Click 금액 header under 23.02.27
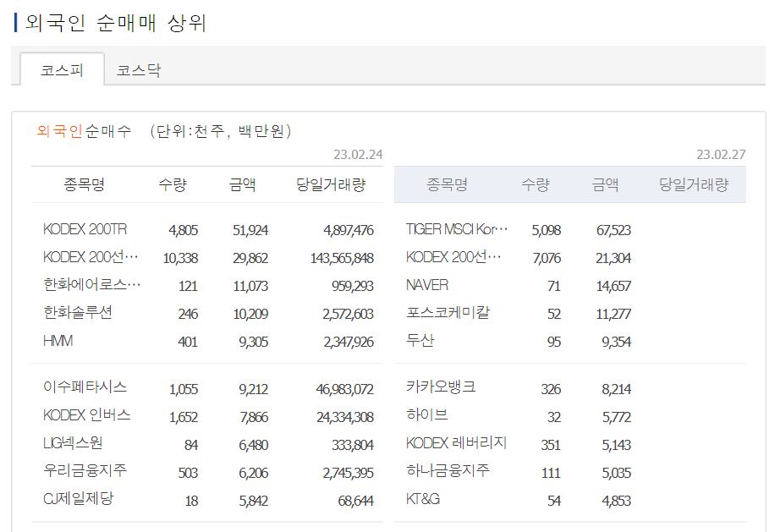Viewport: 769px width, 532px height. click(x=605, y=184)
